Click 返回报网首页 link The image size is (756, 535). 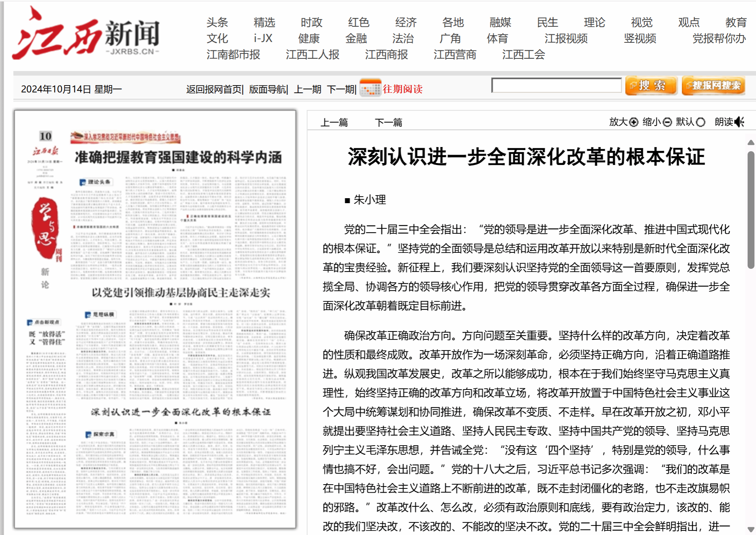coord(214,89)
